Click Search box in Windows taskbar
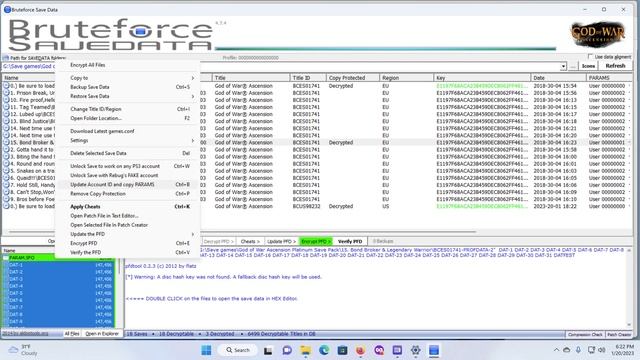 coord(238,350)
